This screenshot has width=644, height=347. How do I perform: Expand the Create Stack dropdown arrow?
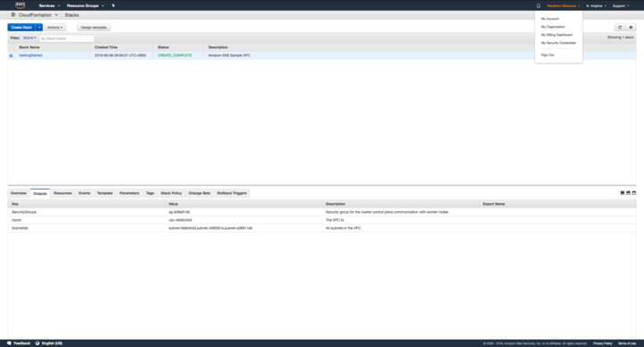pyautogui.click(x=39, y=27)
